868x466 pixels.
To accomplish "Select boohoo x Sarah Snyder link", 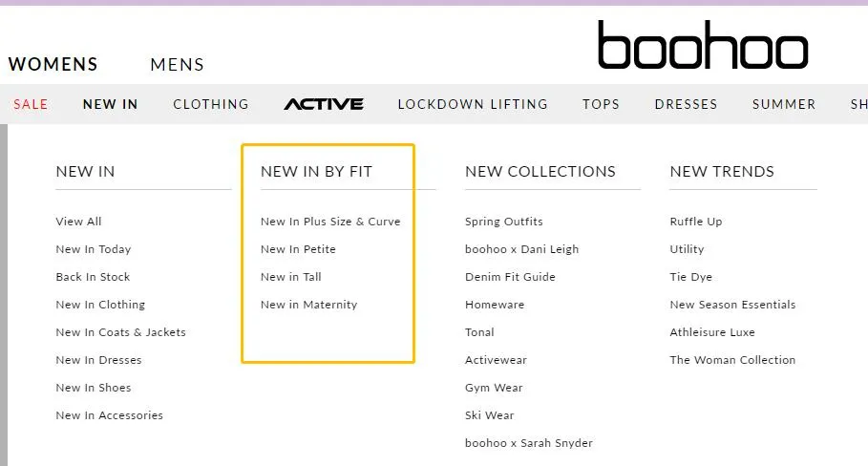I will point(529,443).
